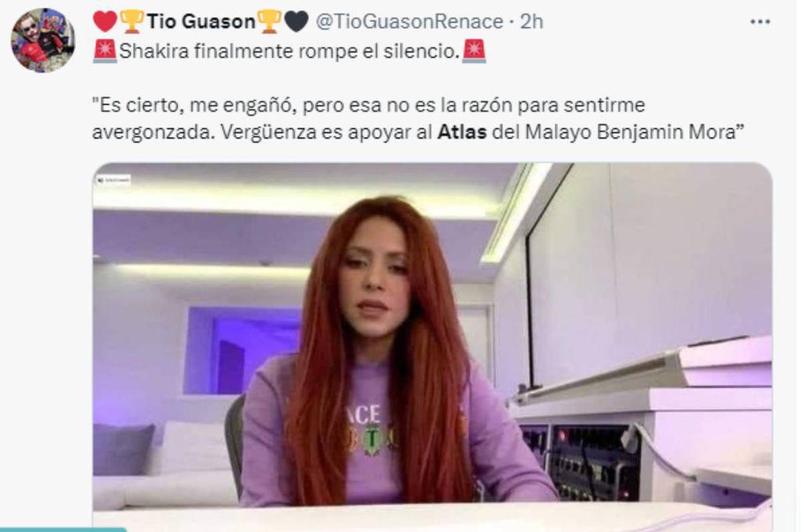Click the red heart emoji before the name
This screenshot has width=801, height=532.
coord(105,22)
